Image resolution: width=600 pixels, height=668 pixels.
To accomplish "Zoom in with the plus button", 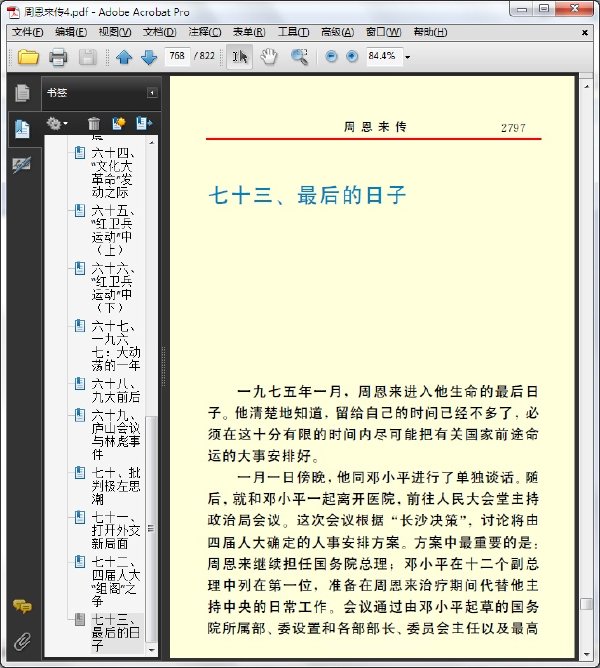I will click(352, 56).
